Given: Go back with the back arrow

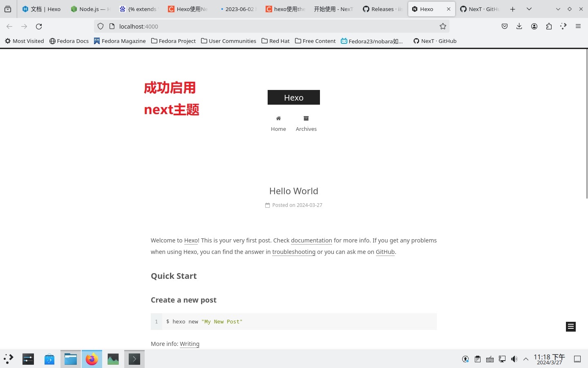Looking at the screenshot, I should 9,26.
